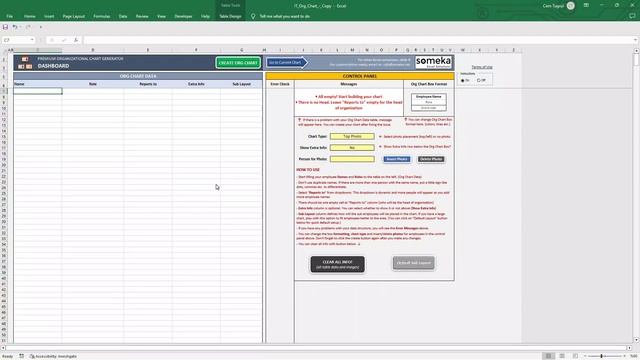
Task: Click the zoom slider handle
Action: (601, 356)
